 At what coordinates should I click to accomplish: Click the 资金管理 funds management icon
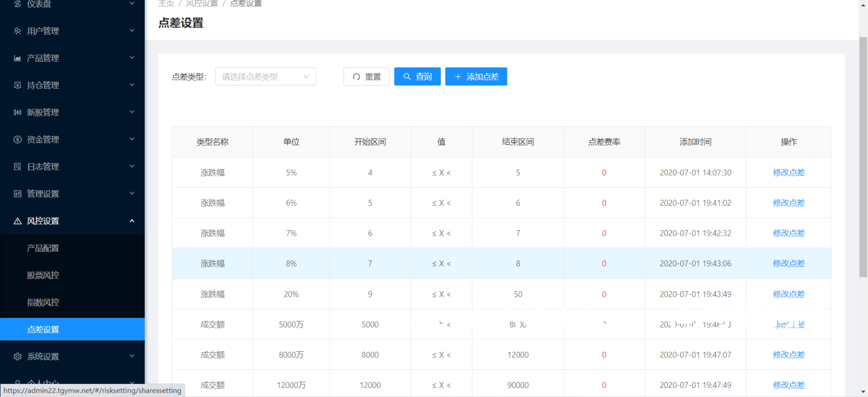pyautogui.click(x=16, y=139)
